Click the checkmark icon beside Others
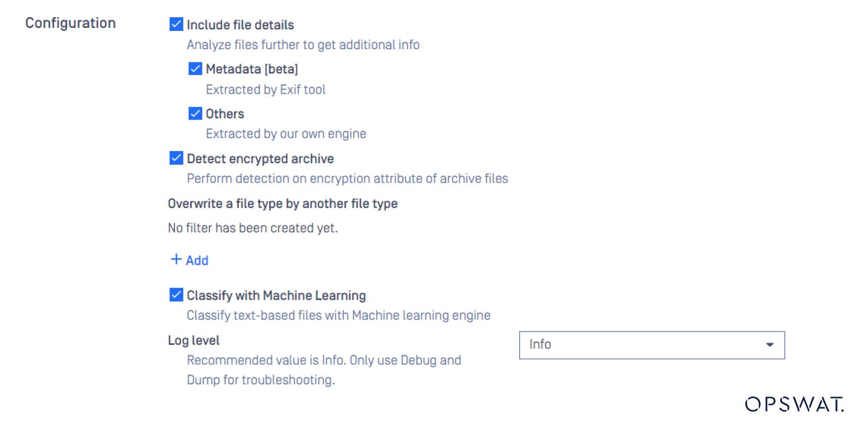 tap(194, 114)
